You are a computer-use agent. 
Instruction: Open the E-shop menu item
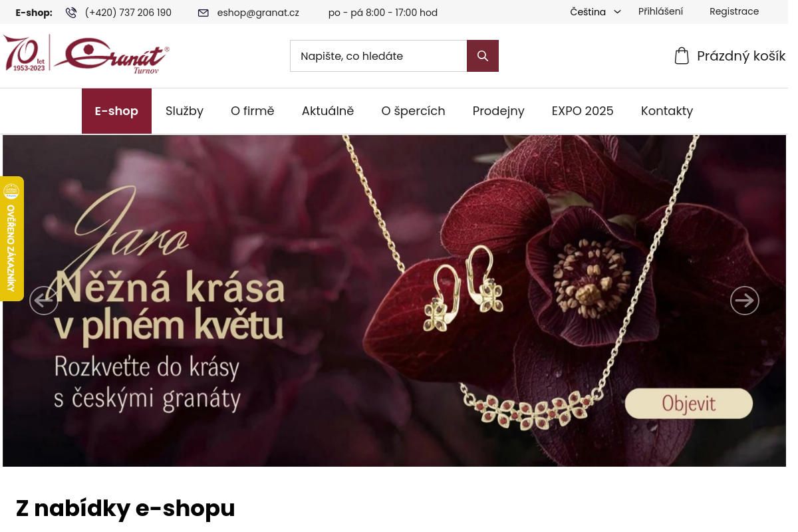click(116, 111)
